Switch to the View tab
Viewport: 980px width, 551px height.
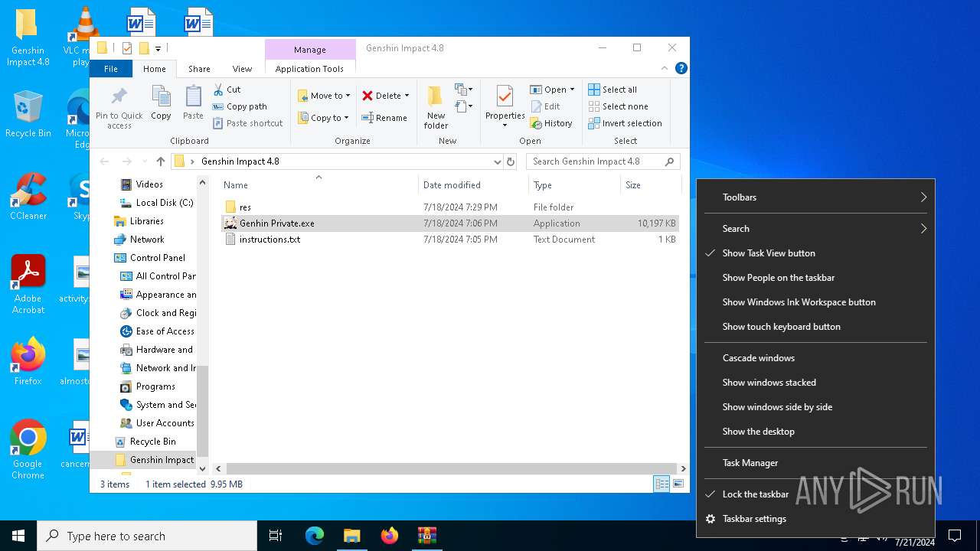point(242,69)
